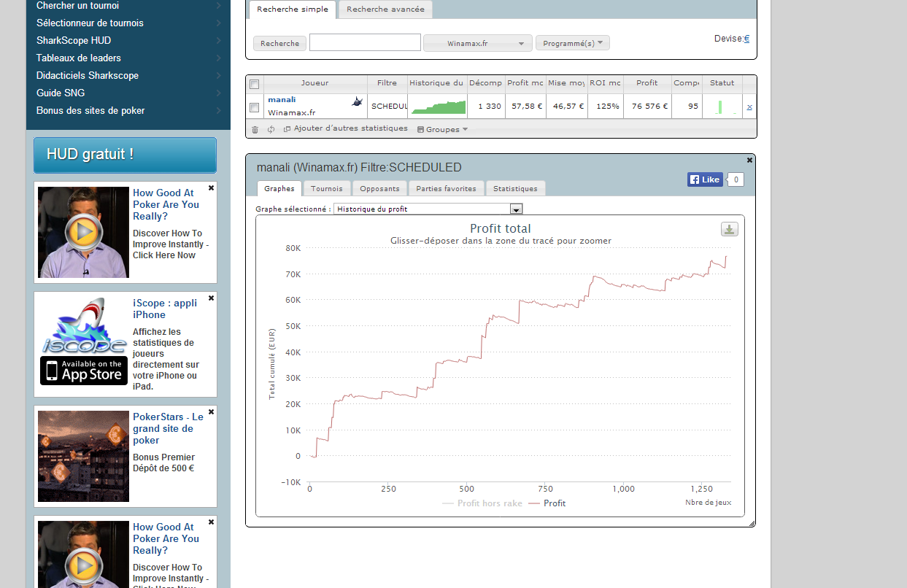The width and height of the screenshot is (907, 588).
Task: Click the shark icon next to manali
Action: pyautogui.click(x=358, y=102)
